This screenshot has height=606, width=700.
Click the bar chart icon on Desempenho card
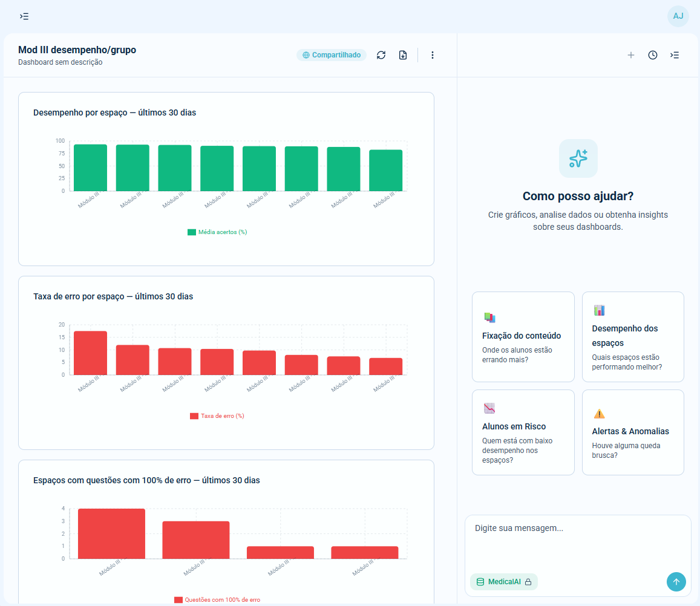pyautogui.click(x=599, y=310)
